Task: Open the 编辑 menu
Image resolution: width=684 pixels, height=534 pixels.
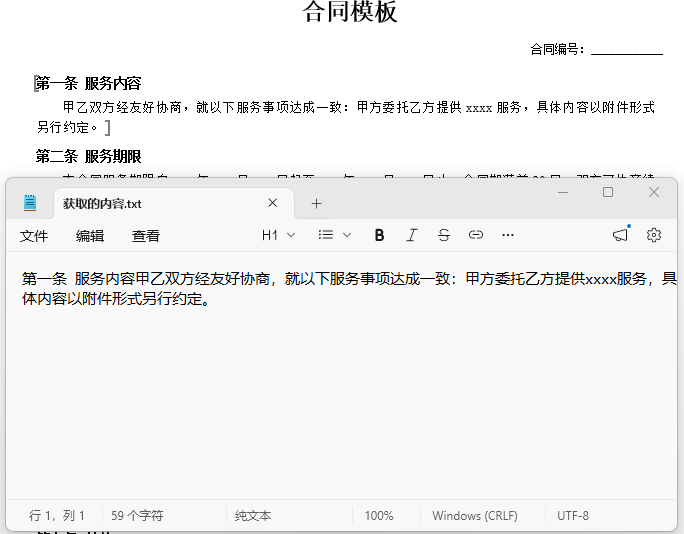Action: click(x=90, y=236)
